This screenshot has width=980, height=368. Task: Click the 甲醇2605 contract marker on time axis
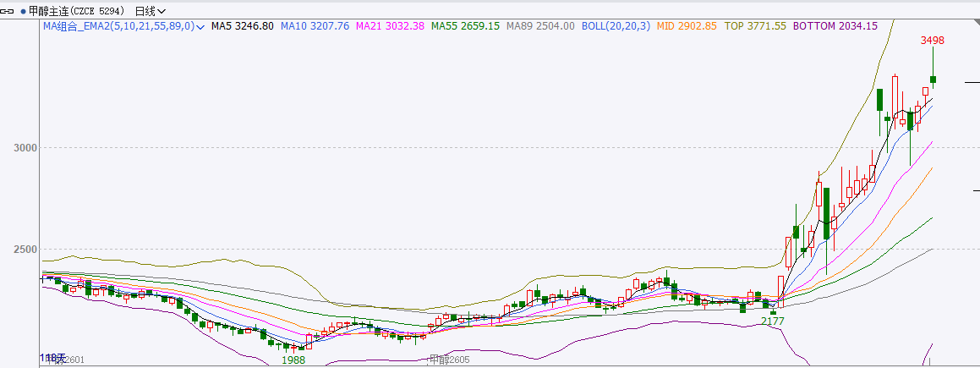[x=448, y=360]
